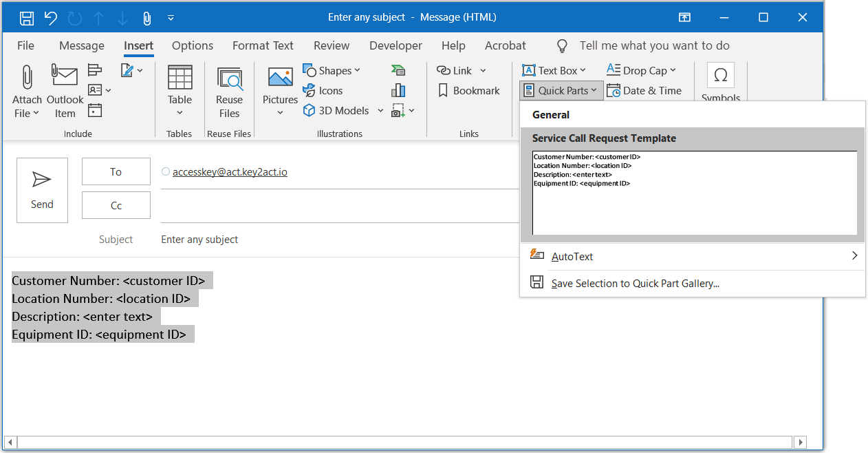This screenshot has width=868, height=453.
Task: Choose Save Selection to Quick Part Gallery
Action: (635, 283)
